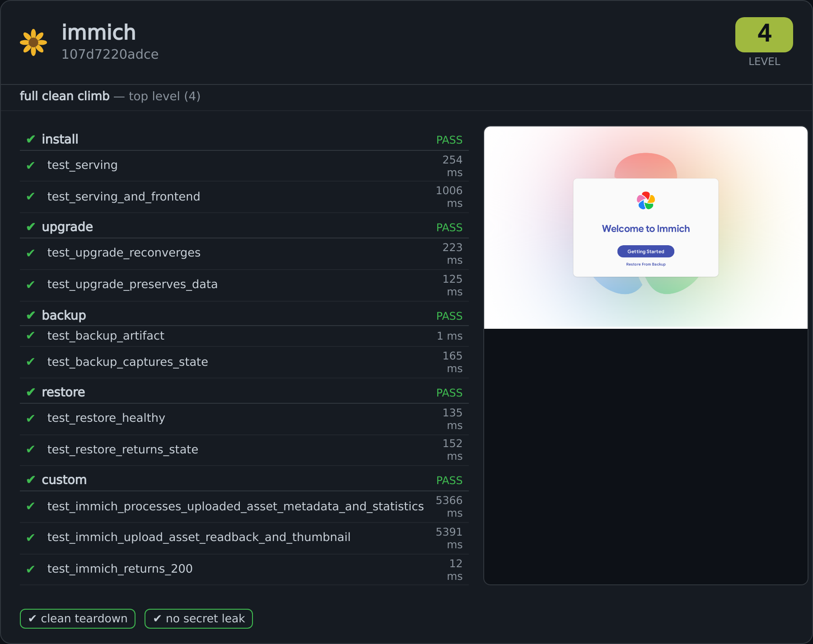This screenshot has height=644, width=813.
Task: Click the PASS status for install
Action: click(449, 140)
